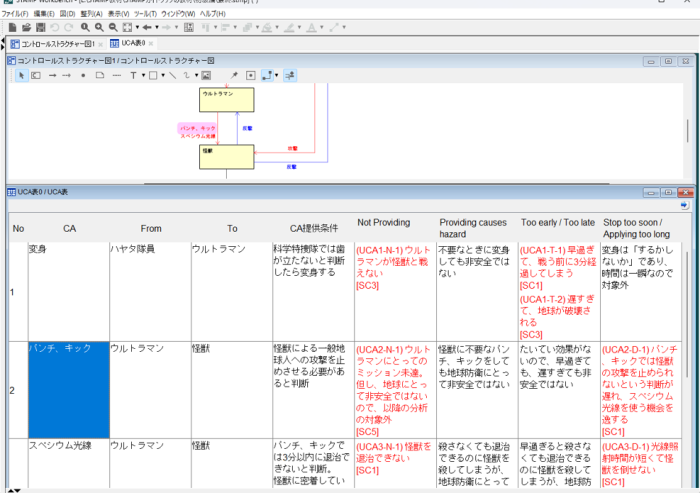Click the grid layout icon in toolbar

coord(189,27)
